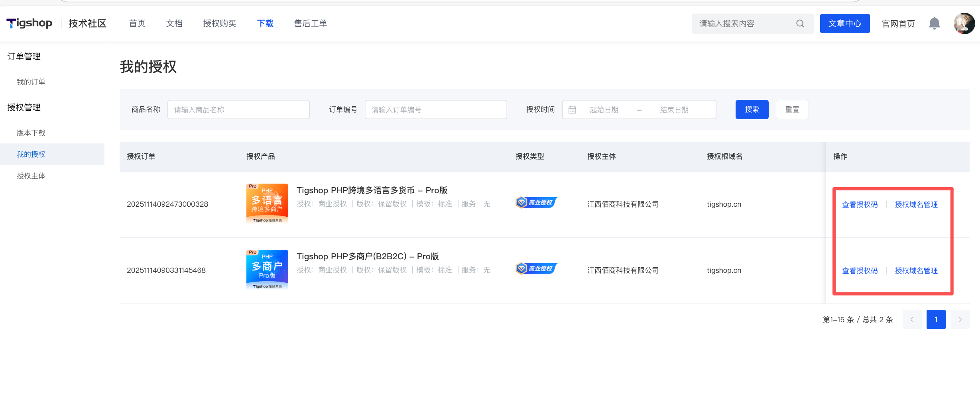Go to previous page arrow
This screenshot has width=980, height=419.
[x=912, y=319]
